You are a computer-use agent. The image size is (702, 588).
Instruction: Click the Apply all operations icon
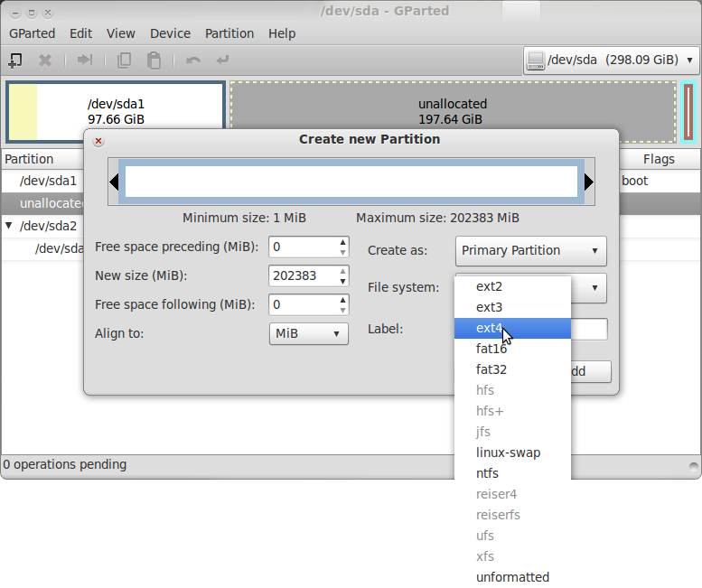click(222, 60)
